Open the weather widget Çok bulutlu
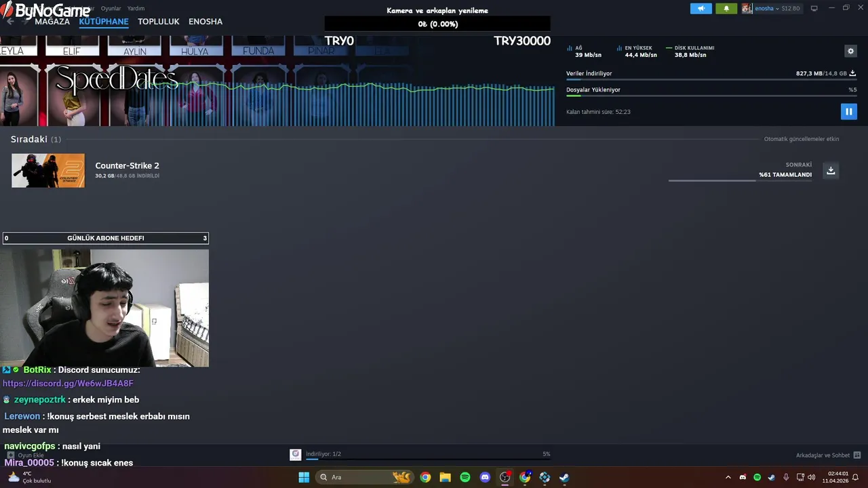Image resolution: width=868 pixels, height=488 pixels. 29,477
